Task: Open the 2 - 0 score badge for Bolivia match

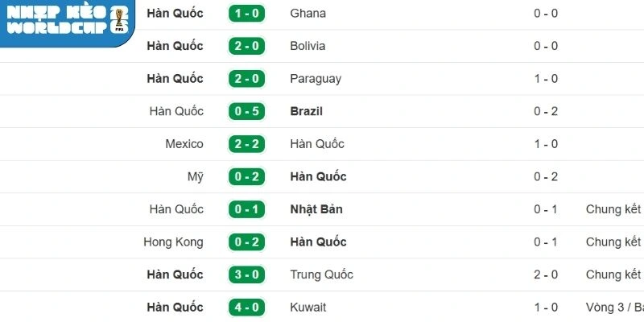Action: click(x=247, y=46)
